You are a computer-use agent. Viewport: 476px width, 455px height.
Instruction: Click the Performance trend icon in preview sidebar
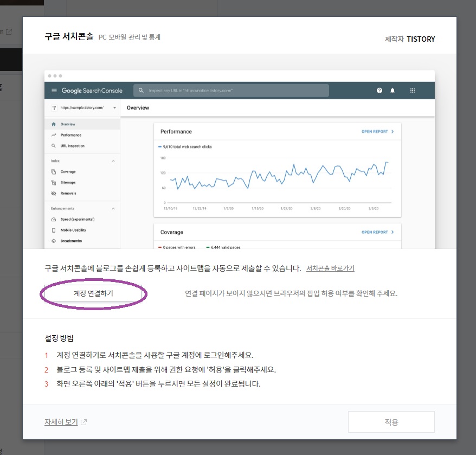pyautogui.click(x=54, y=135)
